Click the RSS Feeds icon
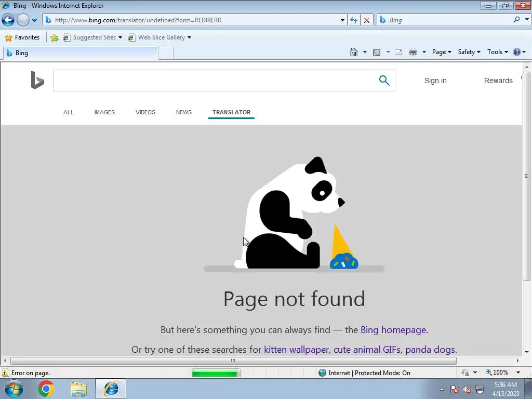 [377, 52]
